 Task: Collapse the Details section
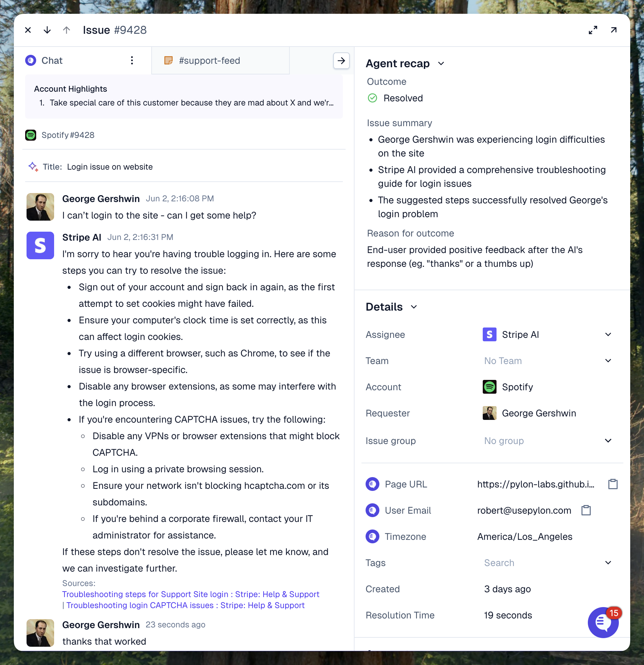pyautogui.click(x=414, y=307)
